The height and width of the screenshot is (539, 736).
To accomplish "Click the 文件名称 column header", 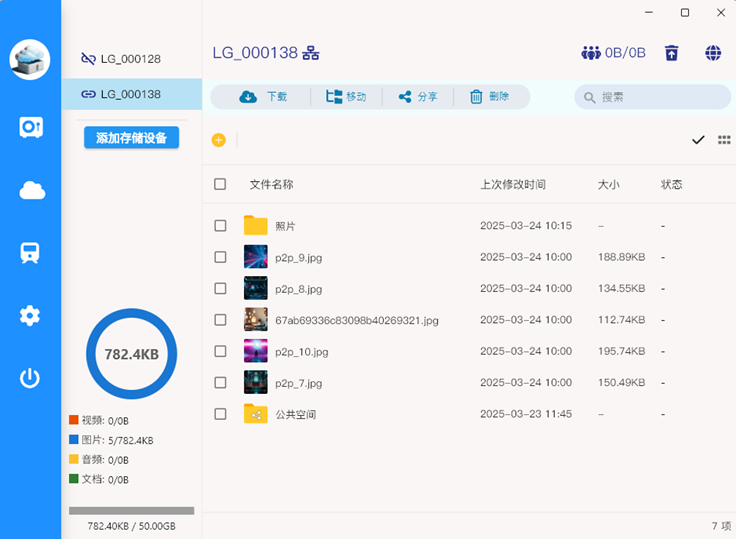I will 272,185.
